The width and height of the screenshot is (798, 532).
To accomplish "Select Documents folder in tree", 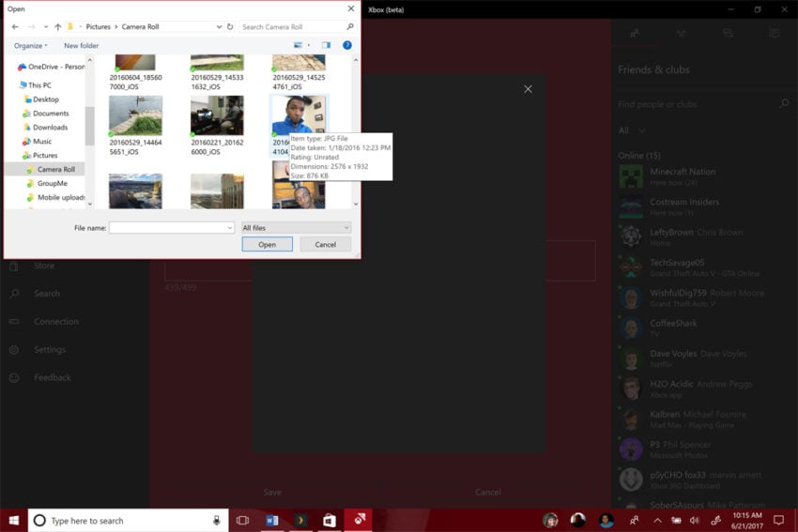I will pos(46,114).
